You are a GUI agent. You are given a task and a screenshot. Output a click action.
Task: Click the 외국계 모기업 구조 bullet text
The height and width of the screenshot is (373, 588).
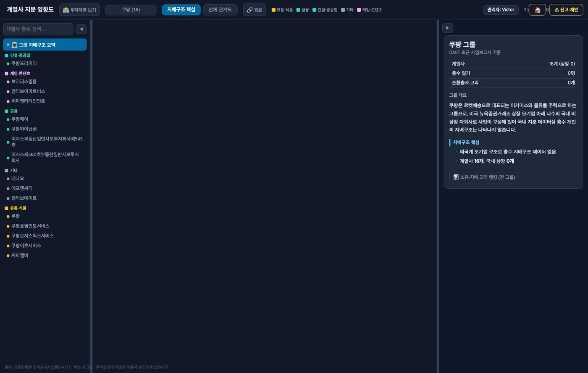point(507,152)
